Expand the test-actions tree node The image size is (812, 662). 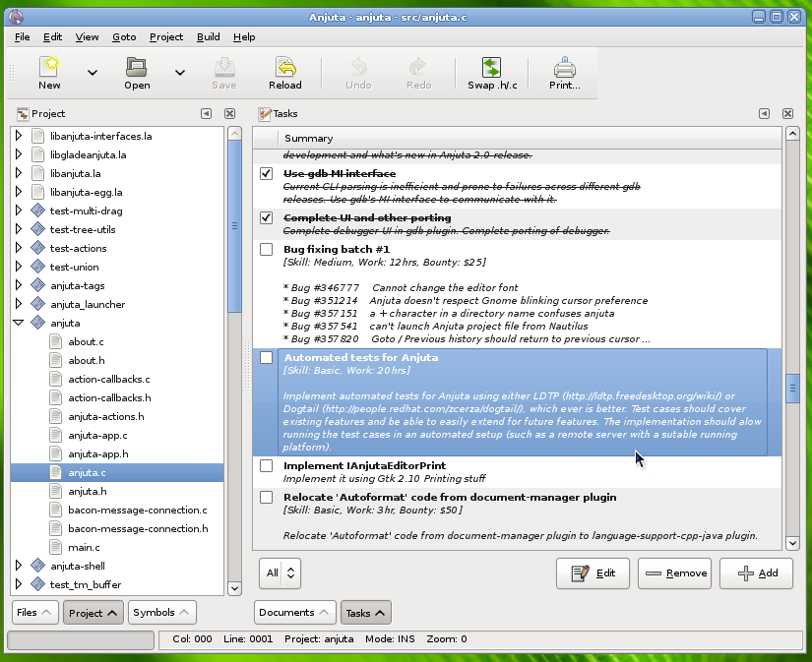pyautogui.click(x=19, y=248)
